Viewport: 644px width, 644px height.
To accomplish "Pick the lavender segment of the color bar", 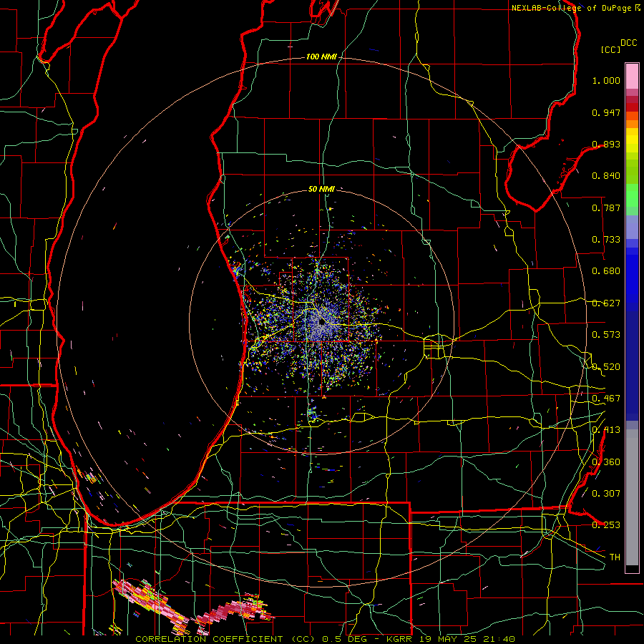I will point(632,227).
